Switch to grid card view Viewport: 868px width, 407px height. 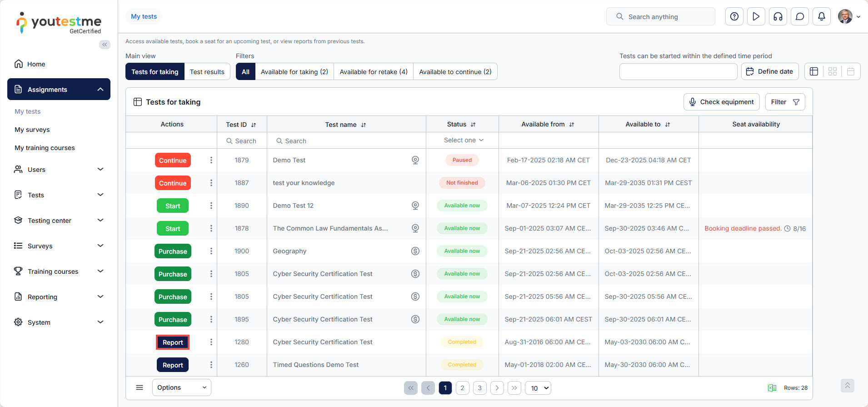pos(832,71)
